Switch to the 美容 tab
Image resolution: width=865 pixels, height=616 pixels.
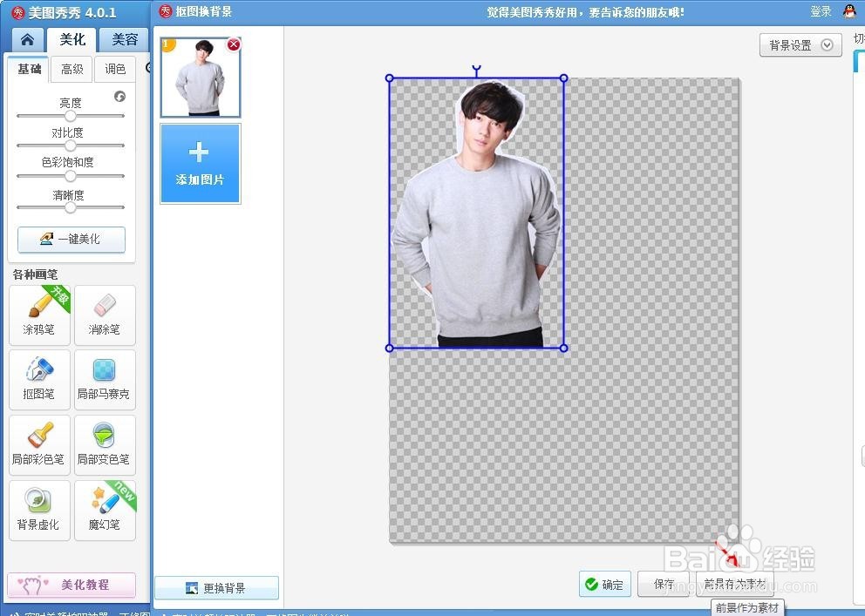pos(125,40)
